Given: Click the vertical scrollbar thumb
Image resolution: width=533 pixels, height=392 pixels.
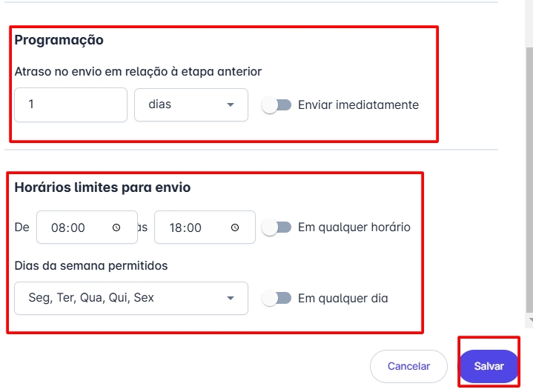Looking at the screenshot, I should (528, 178).
